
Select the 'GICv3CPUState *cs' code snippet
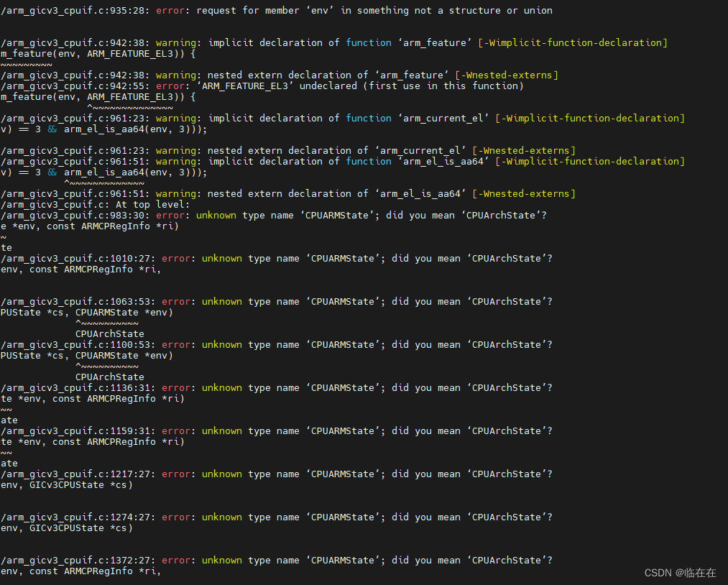tap(65, 484)
